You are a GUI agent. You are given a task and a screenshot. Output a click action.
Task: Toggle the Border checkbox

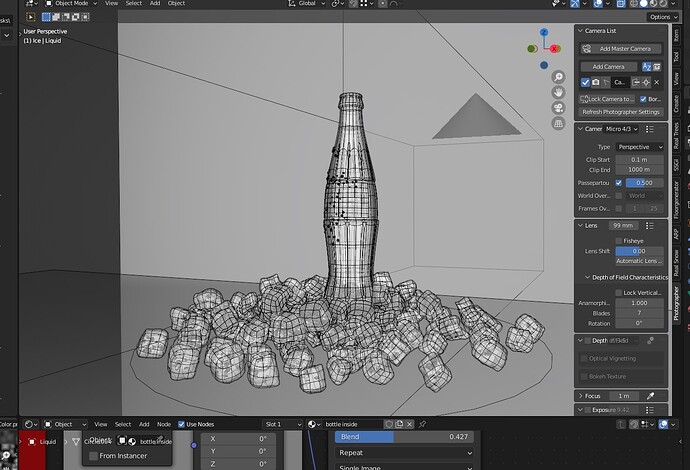[643, 99]
